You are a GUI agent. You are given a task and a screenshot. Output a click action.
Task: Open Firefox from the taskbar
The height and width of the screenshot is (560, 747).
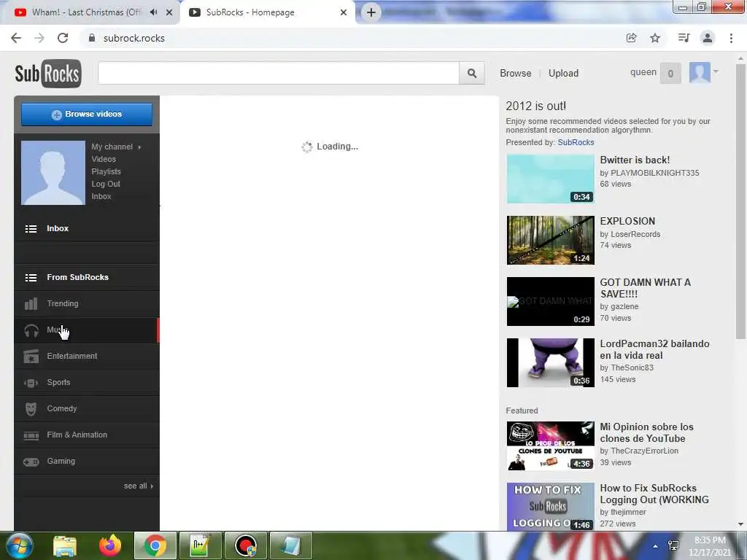point(110,545)
